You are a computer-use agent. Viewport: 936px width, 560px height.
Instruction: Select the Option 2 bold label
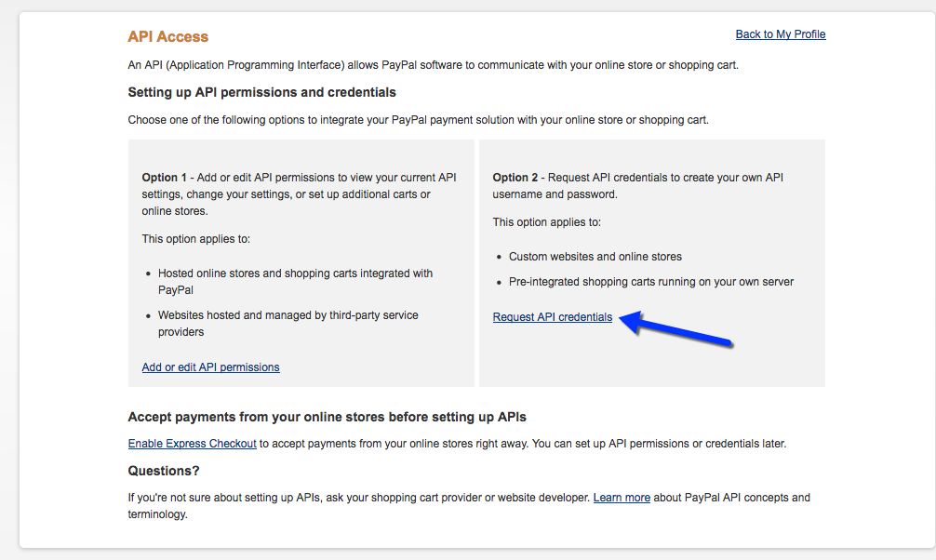[515, 178]
